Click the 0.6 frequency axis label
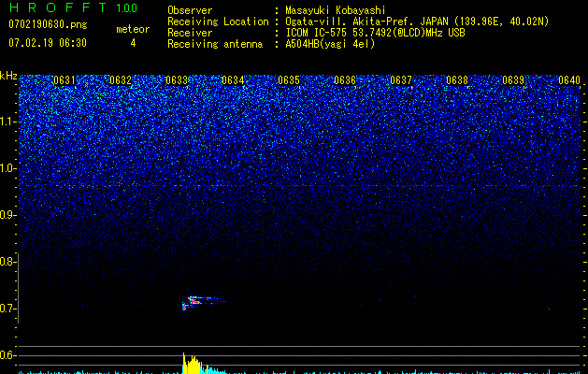 (7, 355)
